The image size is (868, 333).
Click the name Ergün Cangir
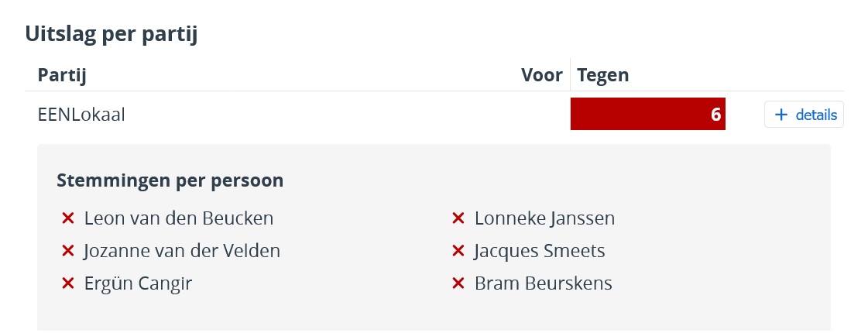click(138, 284)
